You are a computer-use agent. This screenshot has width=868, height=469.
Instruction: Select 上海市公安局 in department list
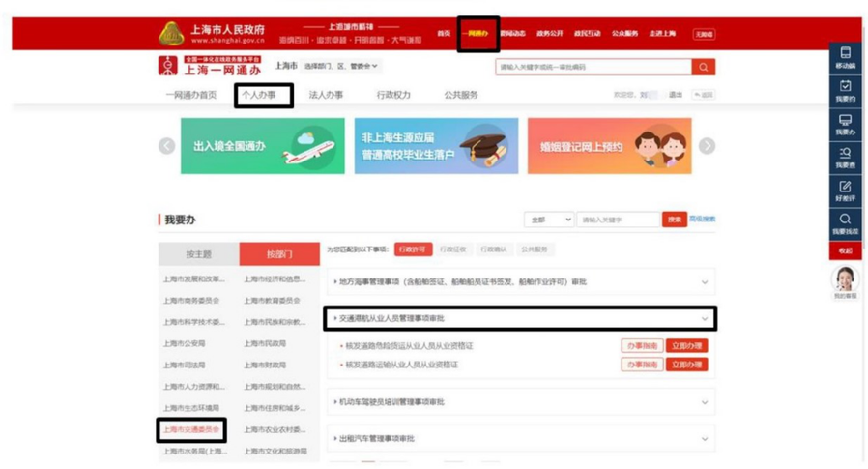184,344
